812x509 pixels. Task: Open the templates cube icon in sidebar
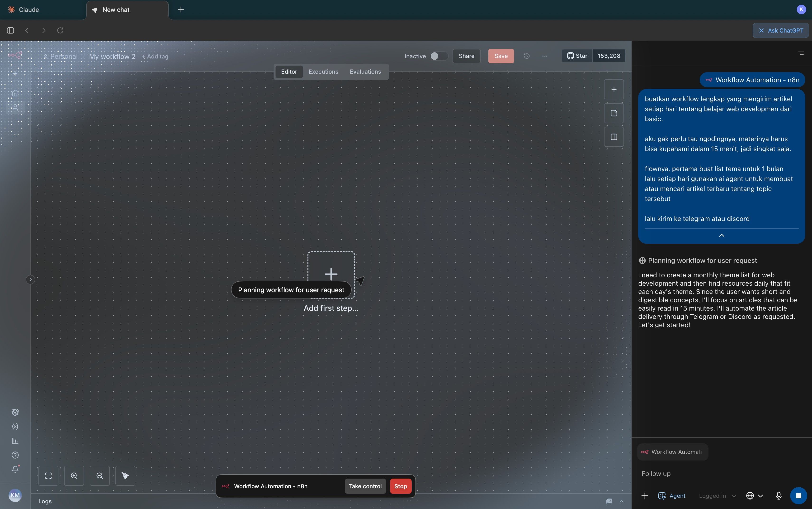click(15, 412)
